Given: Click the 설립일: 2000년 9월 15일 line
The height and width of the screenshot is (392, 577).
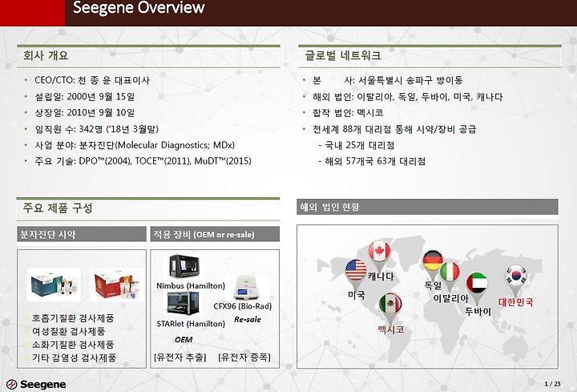Looking at the screenshot, I should tap(85, 97).
